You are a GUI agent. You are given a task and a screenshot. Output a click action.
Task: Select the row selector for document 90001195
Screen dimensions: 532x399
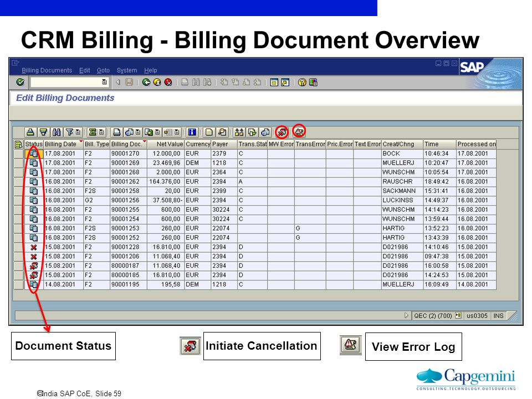tap(19, 285)
